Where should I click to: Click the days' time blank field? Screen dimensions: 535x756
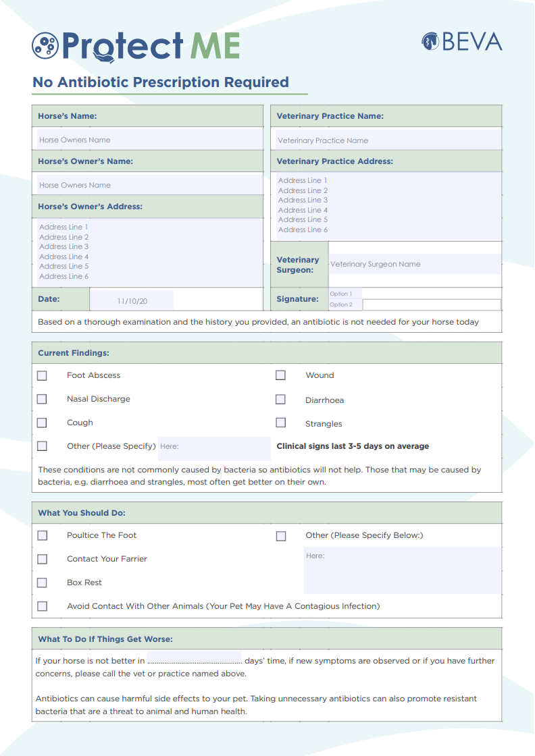tap(194, 661)
